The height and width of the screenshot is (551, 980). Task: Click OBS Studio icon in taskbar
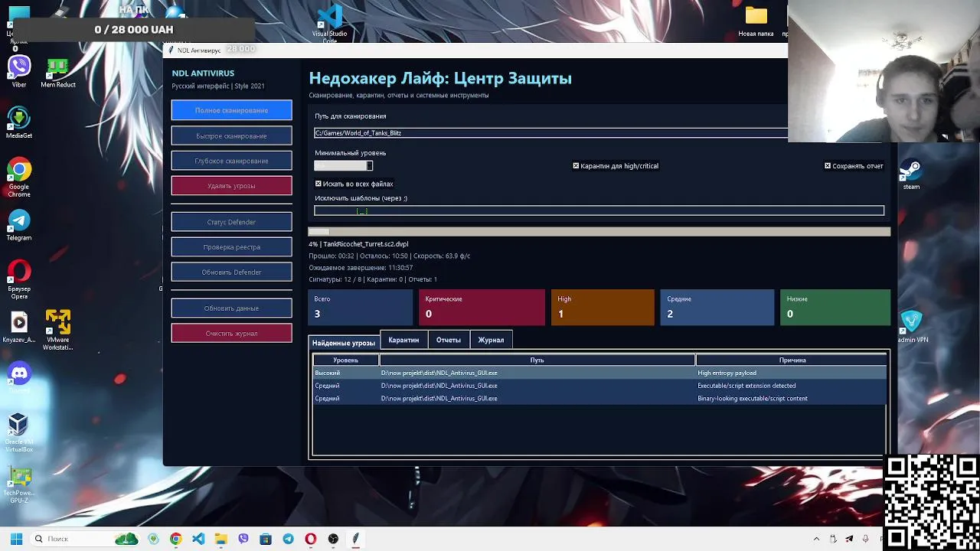[333, 539]
